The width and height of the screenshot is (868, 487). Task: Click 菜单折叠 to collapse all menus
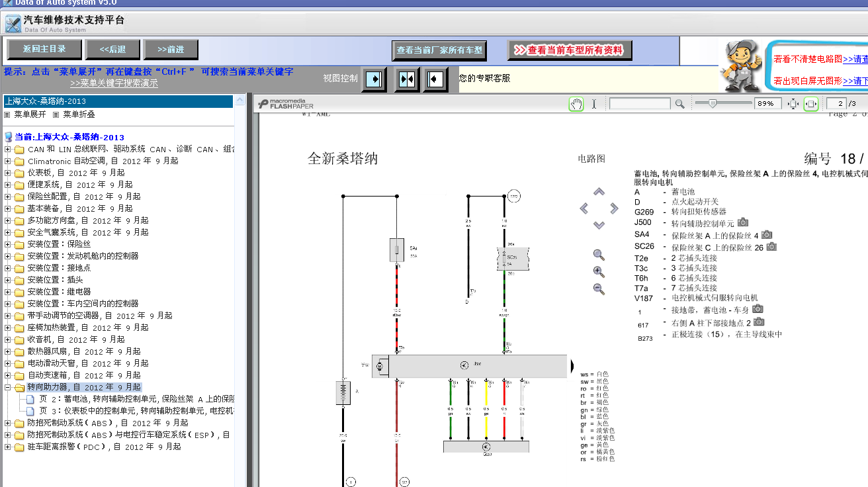[x=79, y=114]
